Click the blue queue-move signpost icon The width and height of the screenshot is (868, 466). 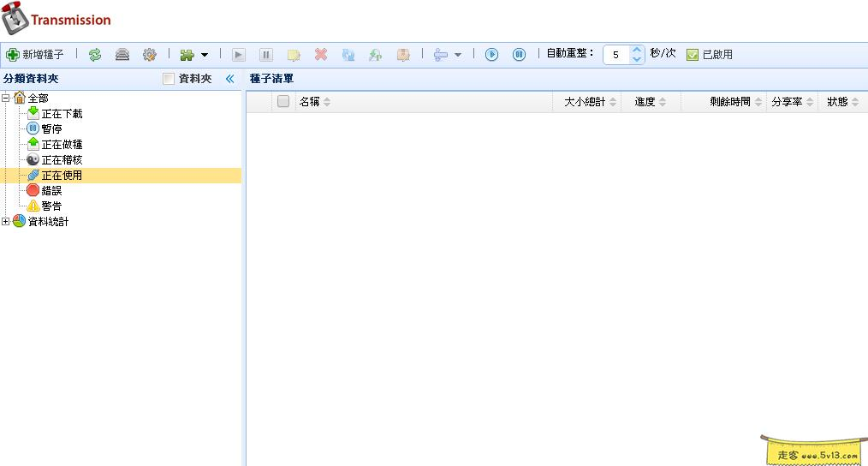[441, 54]
